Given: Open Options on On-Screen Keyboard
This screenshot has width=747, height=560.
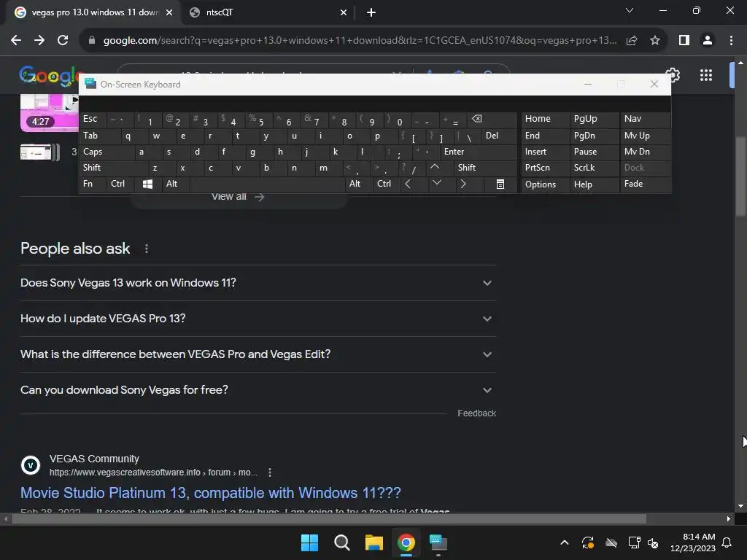Looking at the screenshot, I should [545, 184].
